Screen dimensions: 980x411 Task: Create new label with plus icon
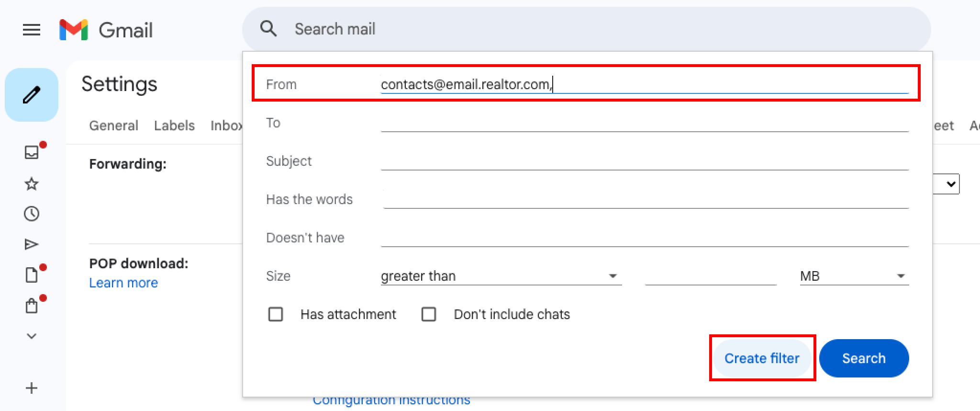pyautogui.click(x=32, y=388)
